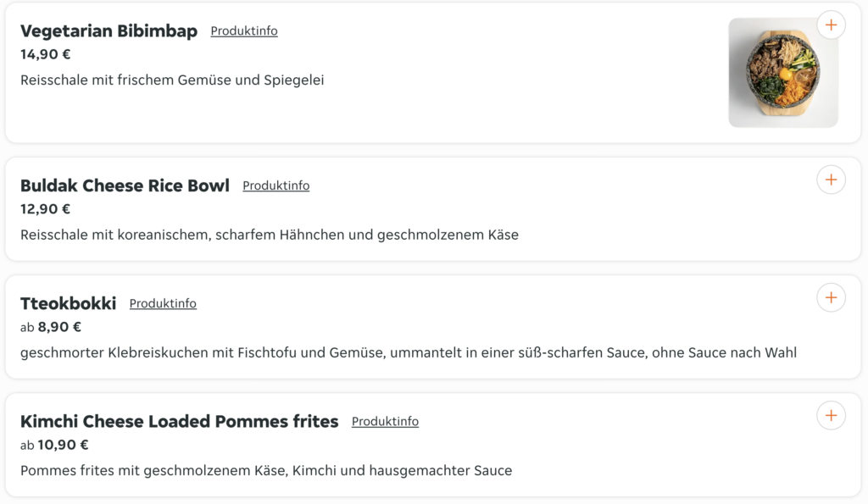Choose the Tteokbokki item title
Viewport: 868px width, 504px height.
click(69, 304)
